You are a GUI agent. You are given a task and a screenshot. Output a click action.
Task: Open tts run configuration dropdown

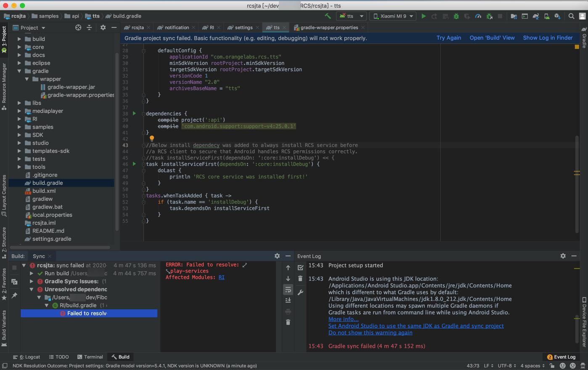pos(350,16)
